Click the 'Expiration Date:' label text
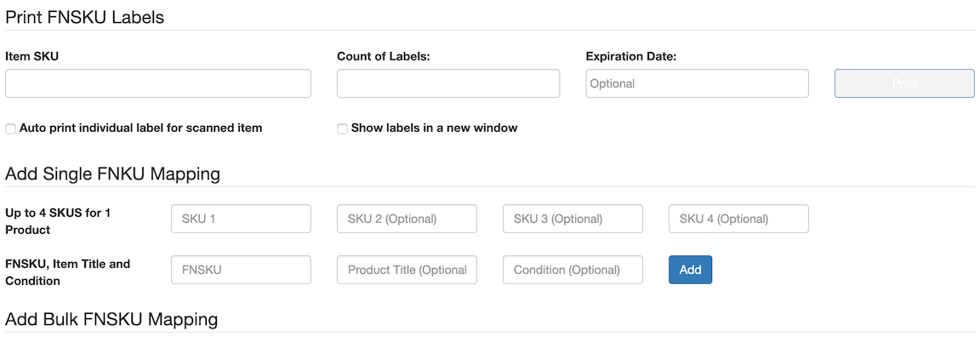 [x=632, y=56]
